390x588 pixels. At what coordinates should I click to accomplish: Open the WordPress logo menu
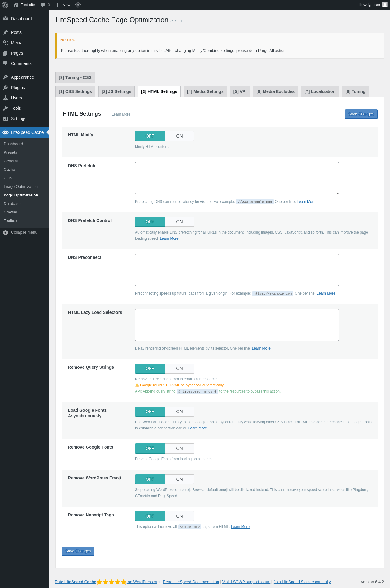point(5,5)
